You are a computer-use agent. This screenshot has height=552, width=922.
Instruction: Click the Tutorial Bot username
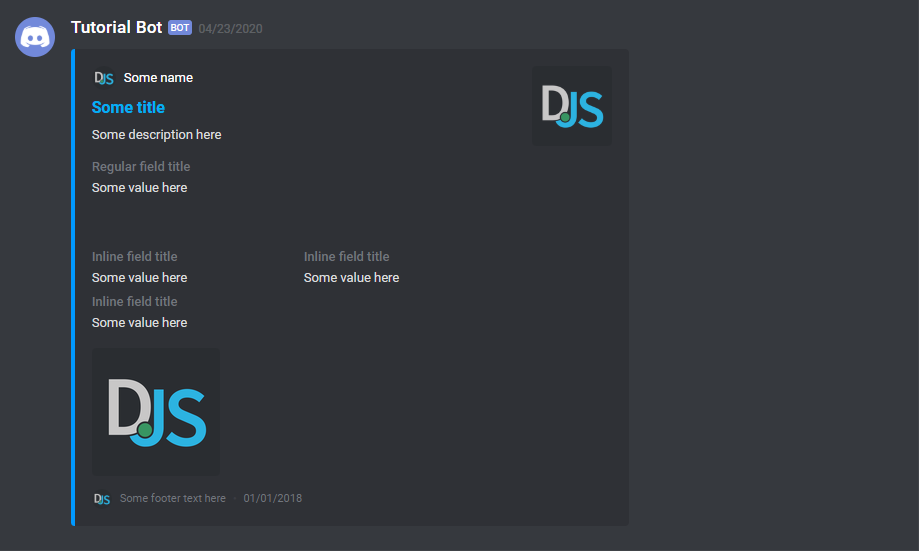pos(116,28)
